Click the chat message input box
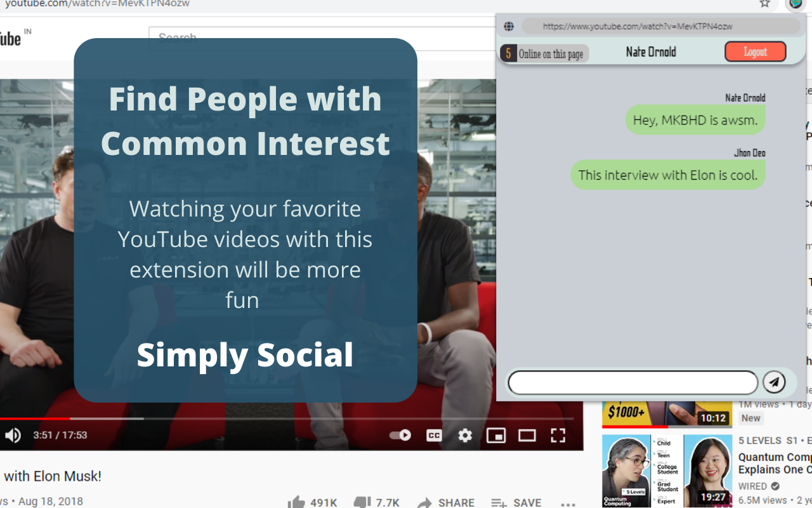This screenshot has width=812, height=508. click(x=632, y=382)
